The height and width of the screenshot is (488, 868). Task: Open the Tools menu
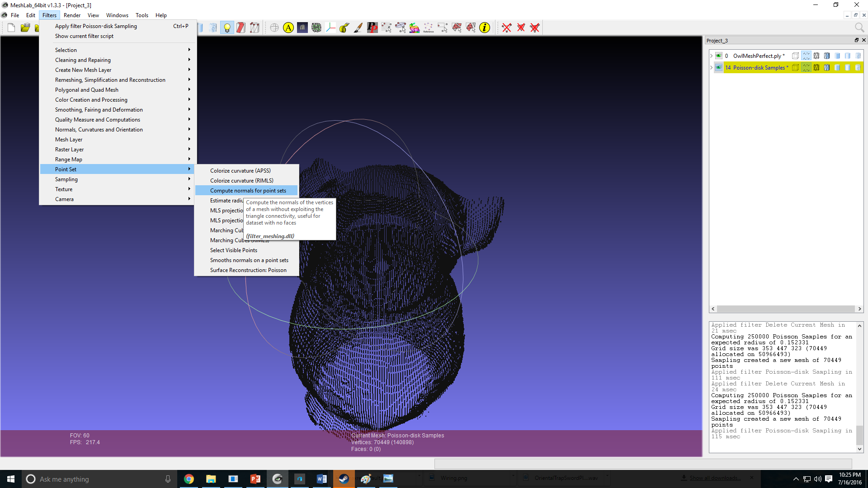[x=142, y=15]
